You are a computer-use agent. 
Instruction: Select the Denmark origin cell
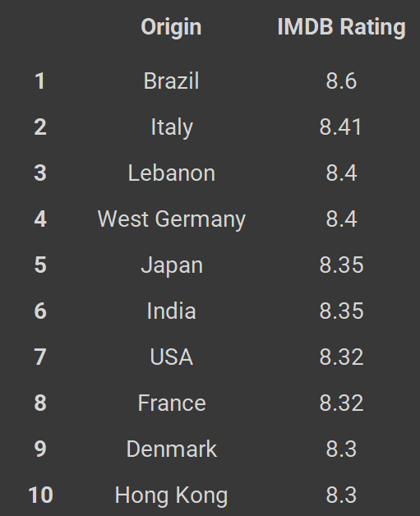pos(172,449)
